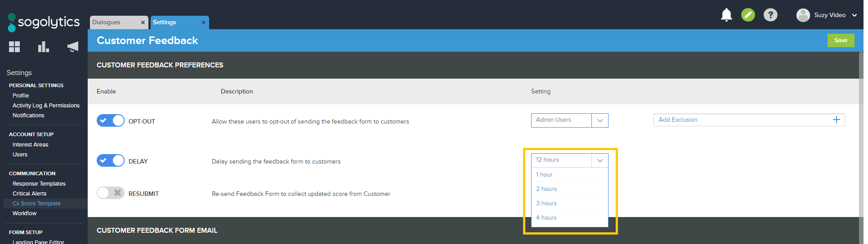The height and width of the screenshot is (244, 868).
Task: Click the Sogolytics logo
Action: [x=44, y=22]
